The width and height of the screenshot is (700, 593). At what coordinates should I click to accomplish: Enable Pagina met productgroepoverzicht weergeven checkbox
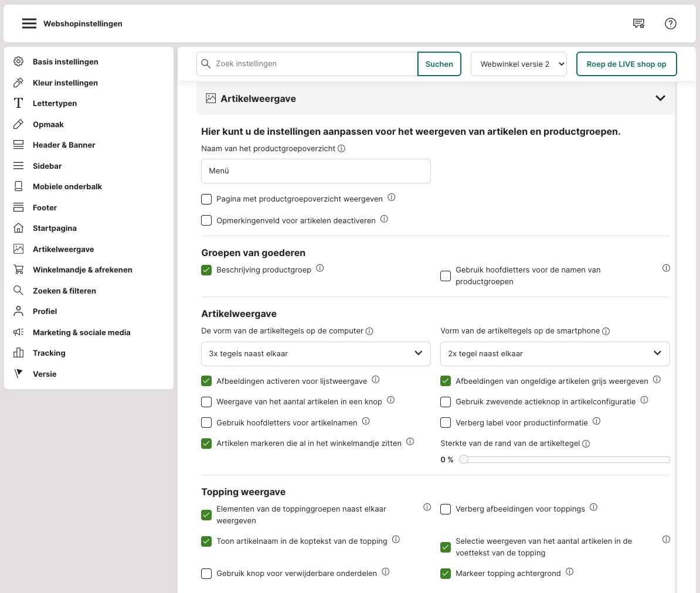(206, 199)
